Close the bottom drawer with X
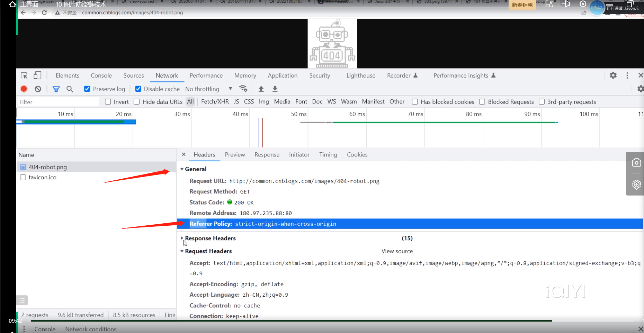This screenshot has height=333, width=644. 640,329
